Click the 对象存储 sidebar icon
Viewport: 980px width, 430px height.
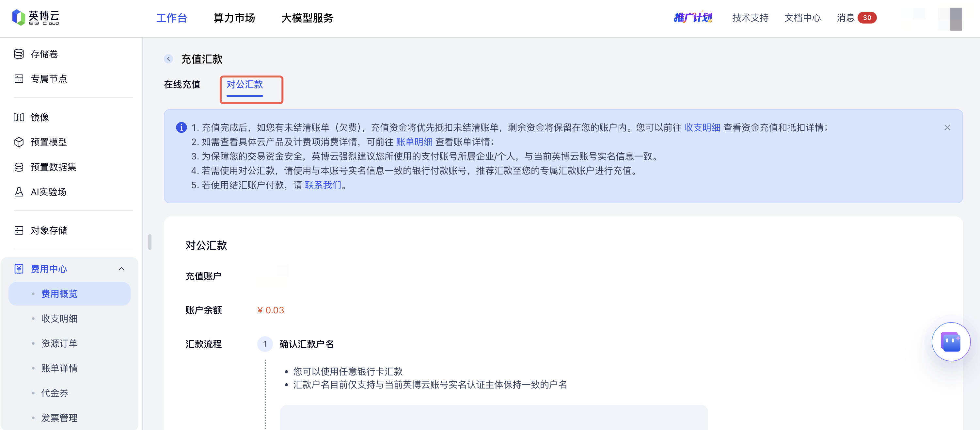(19, 230)
